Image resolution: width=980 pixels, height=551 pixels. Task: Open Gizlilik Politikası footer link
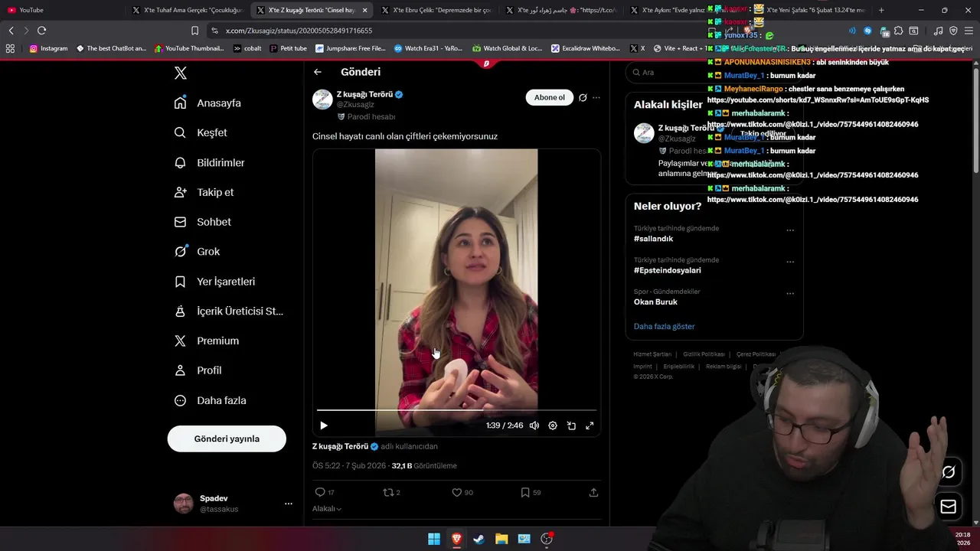tap(704, 354)
